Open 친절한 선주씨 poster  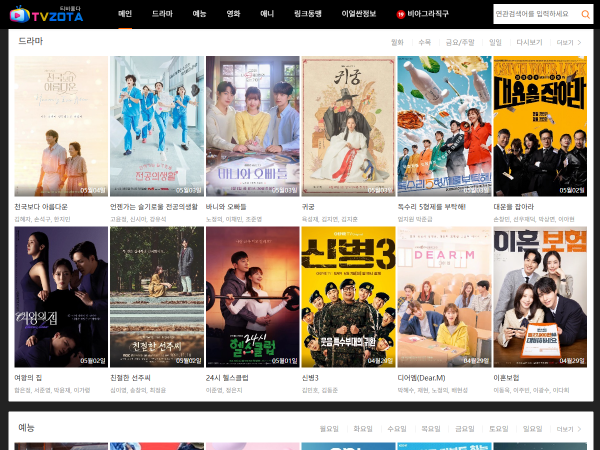pos(157,297)
